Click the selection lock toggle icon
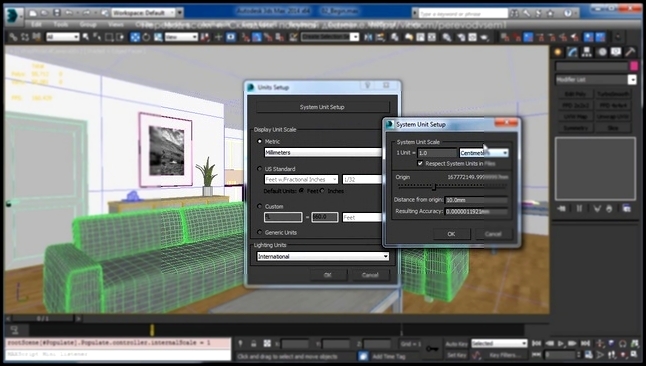 pos(254,343)
